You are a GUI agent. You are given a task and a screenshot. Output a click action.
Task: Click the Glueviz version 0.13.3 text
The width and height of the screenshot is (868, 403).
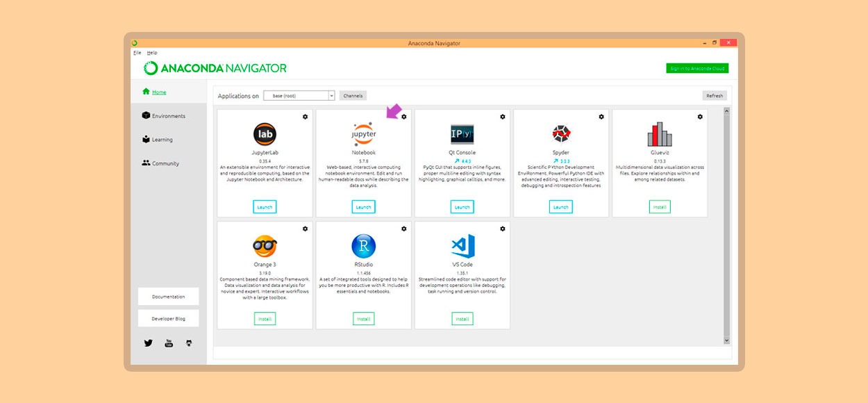tap(660, 161)
